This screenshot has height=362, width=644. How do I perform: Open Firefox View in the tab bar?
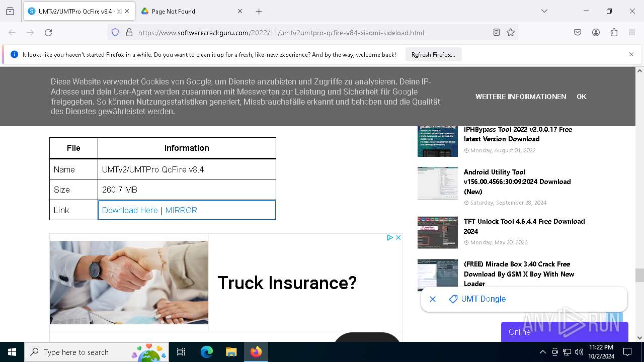click(x=10, y=11)
